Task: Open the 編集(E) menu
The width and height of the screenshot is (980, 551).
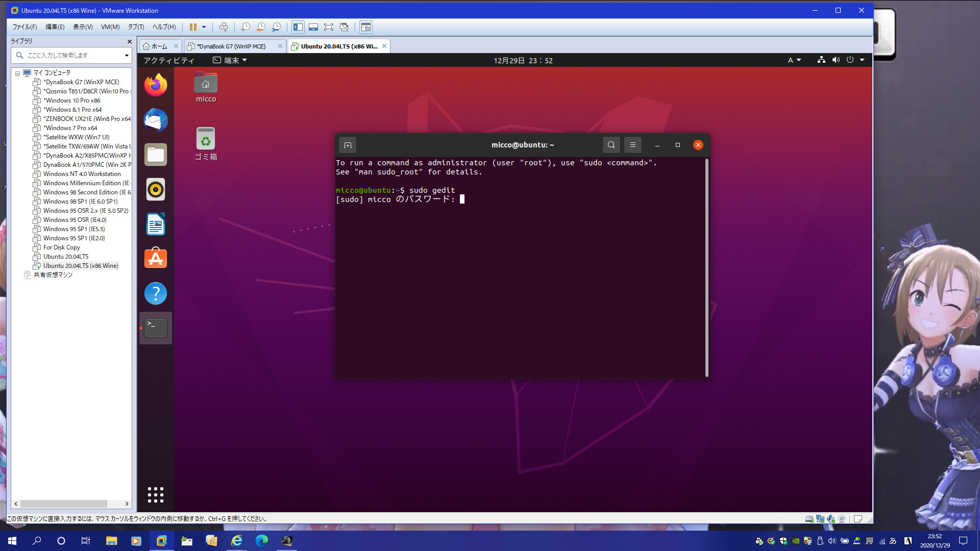Action: coord(55,27)
